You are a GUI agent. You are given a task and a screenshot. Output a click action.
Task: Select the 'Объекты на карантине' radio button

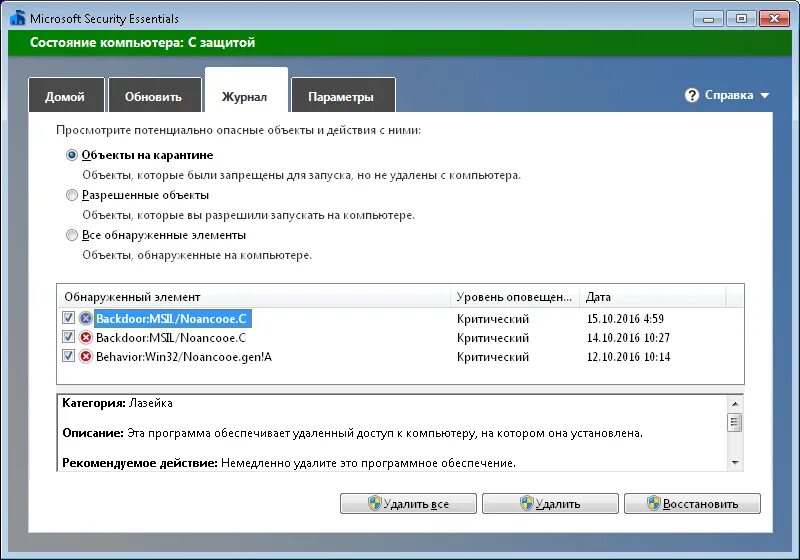(x=72, y=155)
